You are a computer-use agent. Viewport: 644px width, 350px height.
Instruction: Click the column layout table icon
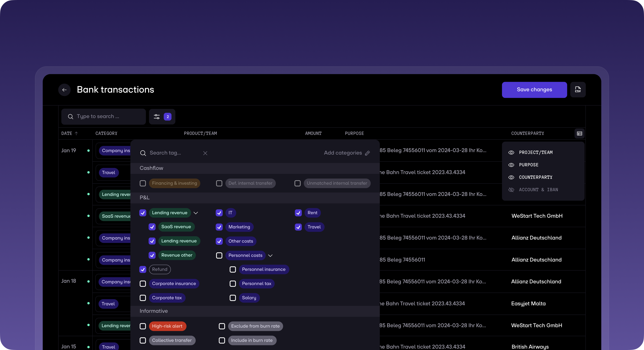pyautogui.click(x=580, y=134)
